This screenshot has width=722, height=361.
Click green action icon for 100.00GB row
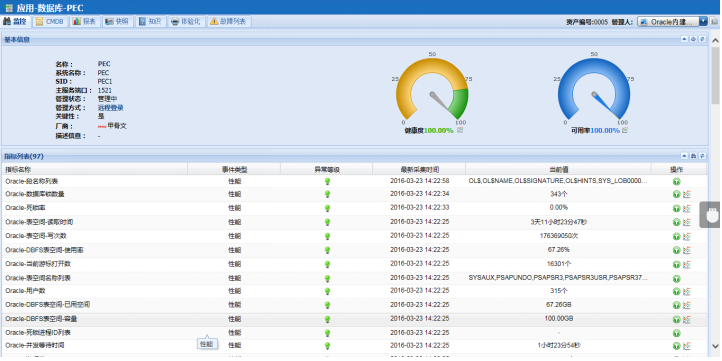point(676,319)
